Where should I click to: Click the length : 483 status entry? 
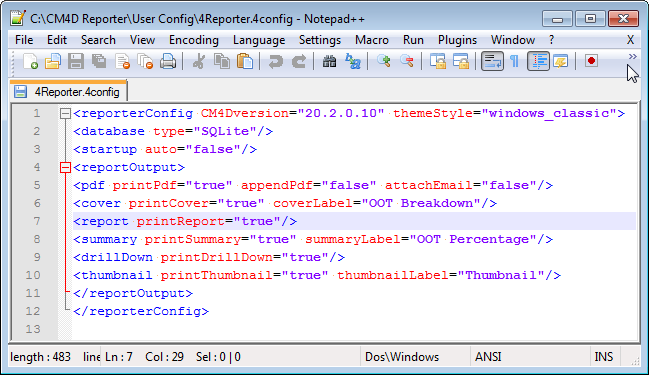tap(41, 357)
